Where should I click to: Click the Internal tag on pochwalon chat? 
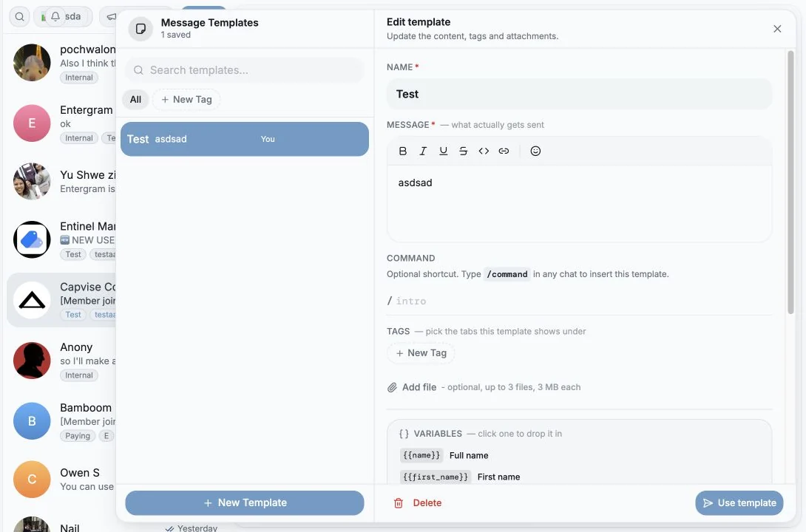pos(79,78)
